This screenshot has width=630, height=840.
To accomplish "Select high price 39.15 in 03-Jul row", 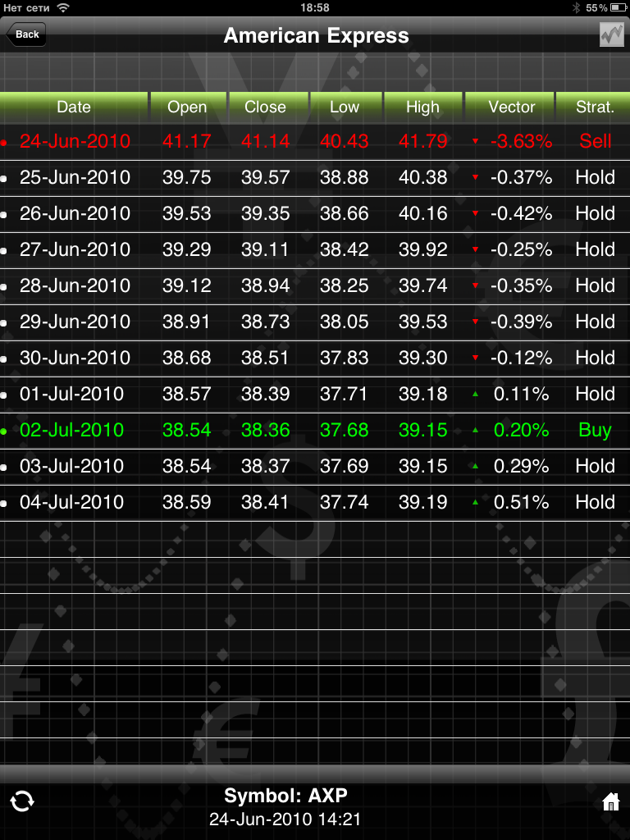I will (x=422, y=466).
